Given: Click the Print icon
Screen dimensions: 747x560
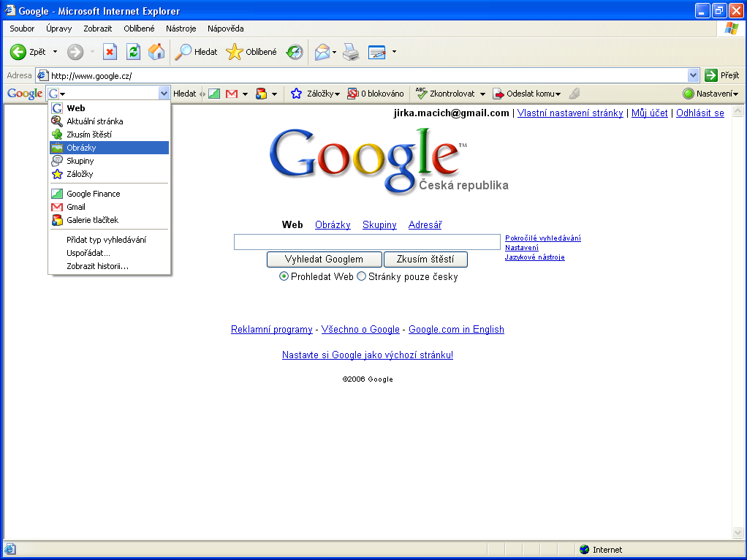Looking at the screenshot, I should click(351, 52).
